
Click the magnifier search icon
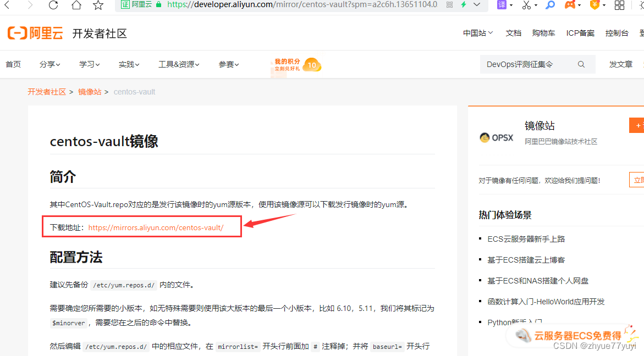point(581,64)
